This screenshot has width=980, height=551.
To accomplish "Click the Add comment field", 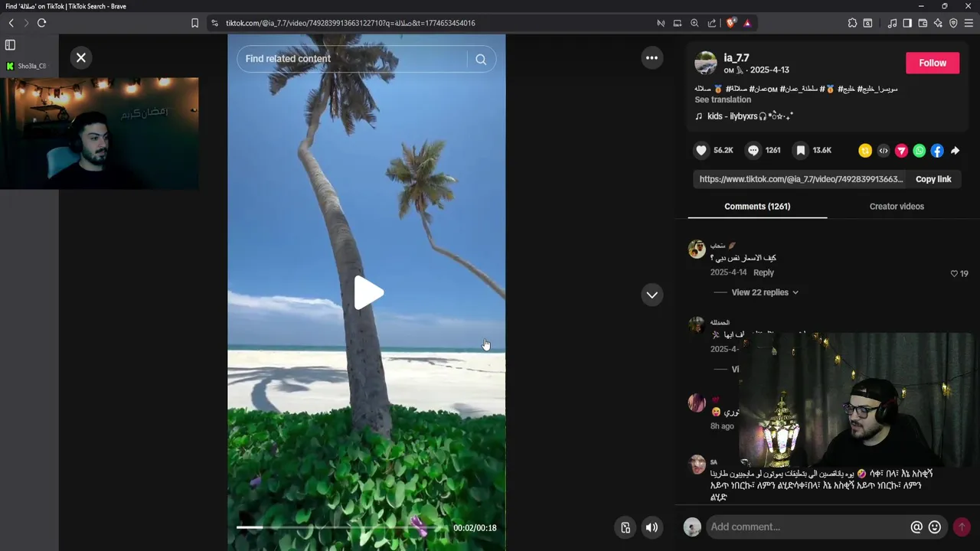I will [808, 527].
